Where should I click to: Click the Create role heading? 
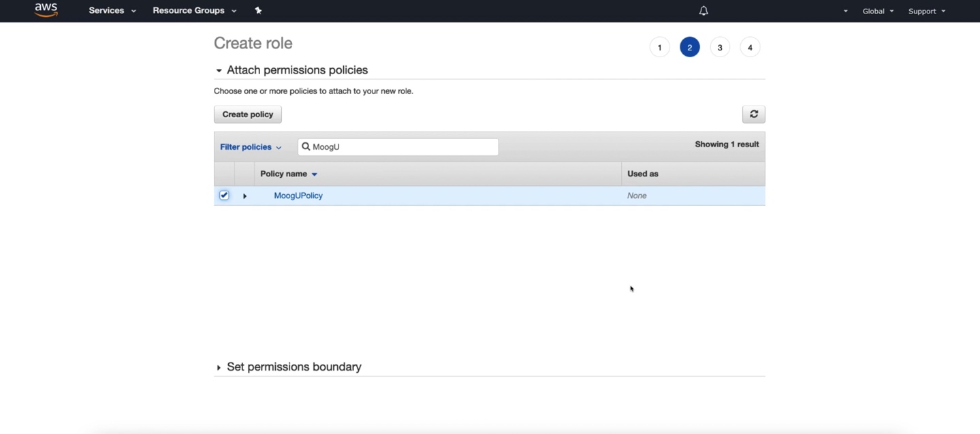[x=253, y=43]
